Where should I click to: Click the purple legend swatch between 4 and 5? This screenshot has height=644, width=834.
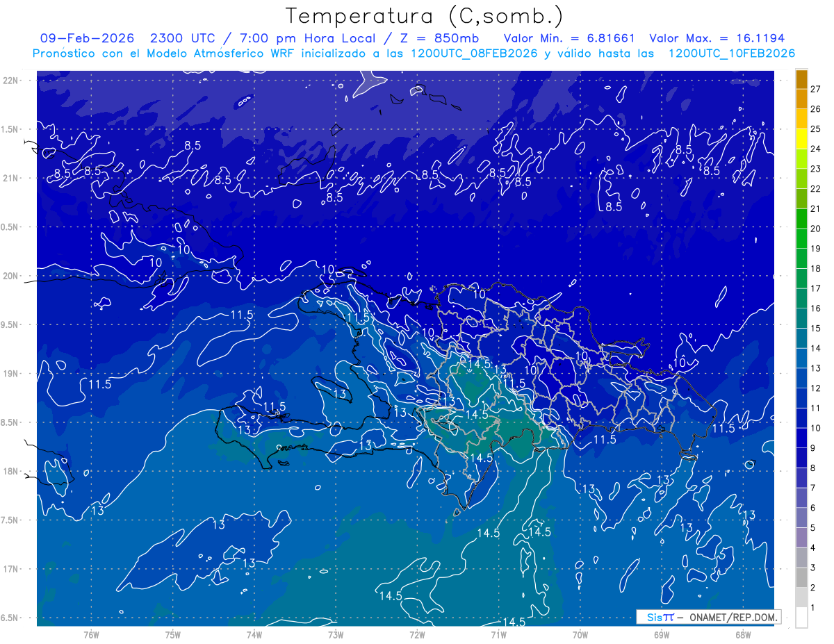[x=801, y=538]
